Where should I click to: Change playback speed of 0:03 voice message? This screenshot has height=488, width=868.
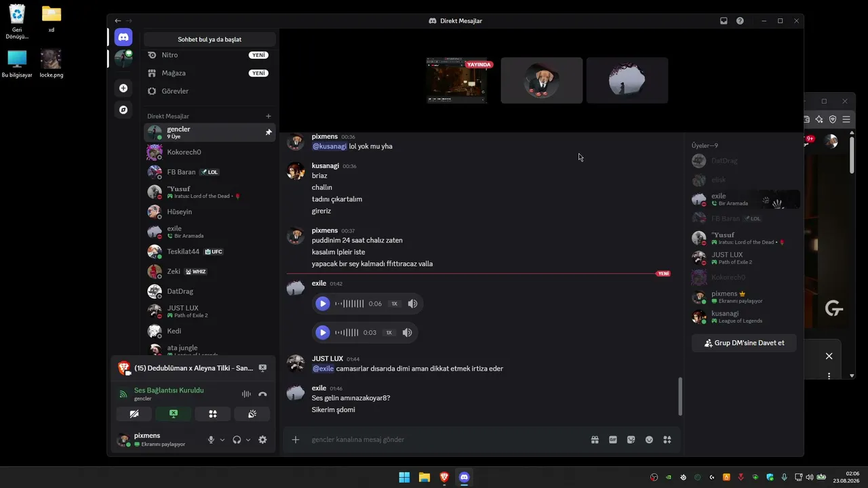click(x=389, y=333)
